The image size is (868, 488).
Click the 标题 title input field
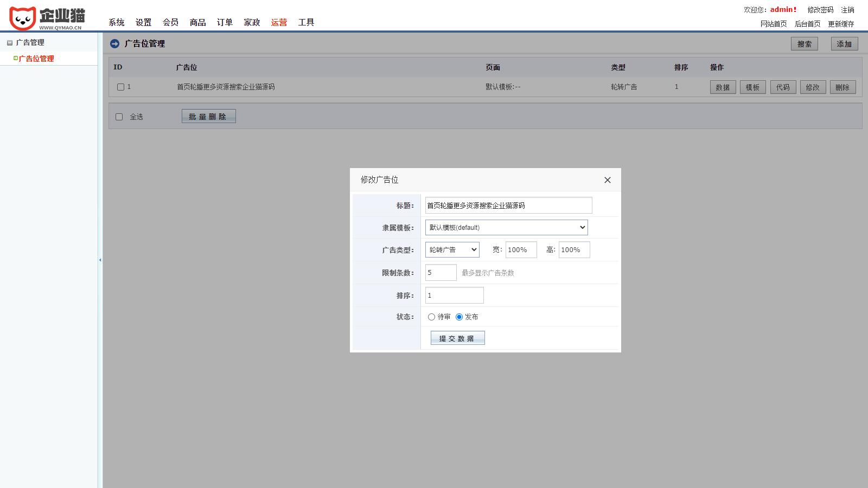pyautogui.click(x=507, y=205)
